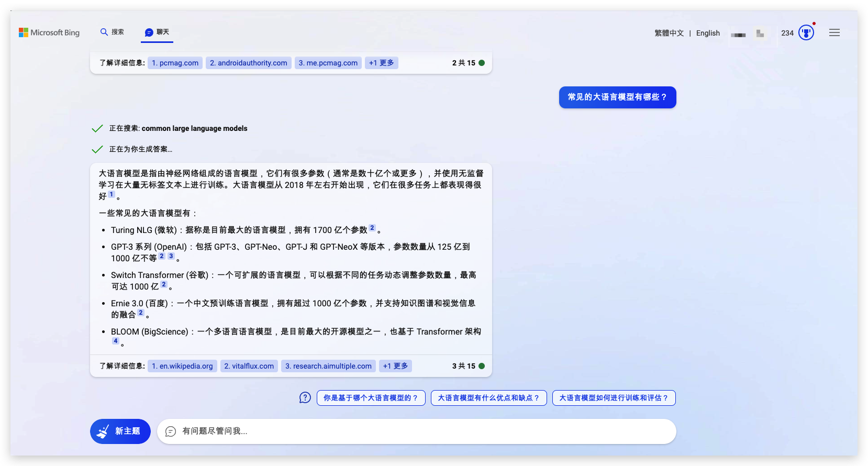Viewport: 868px width, 466px height.
Task: Start a new topic with 新主题
Action: pyautogui.click(x=120, y=431)
